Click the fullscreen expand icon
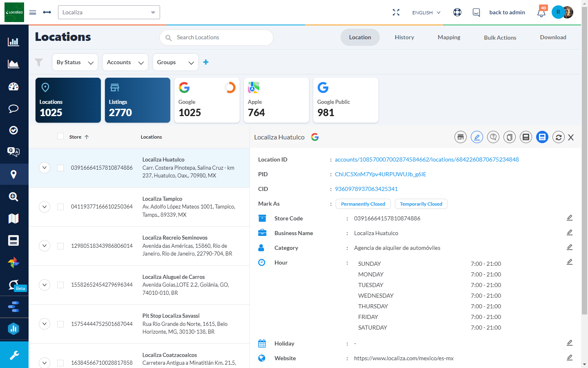The height and width of the screenshot is (368, 588). [x=396, y=12]
